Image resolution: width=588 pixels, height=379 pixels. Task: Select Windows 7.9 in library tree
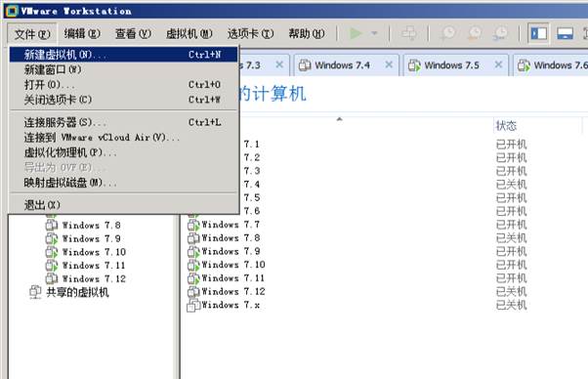coord(91,238)
